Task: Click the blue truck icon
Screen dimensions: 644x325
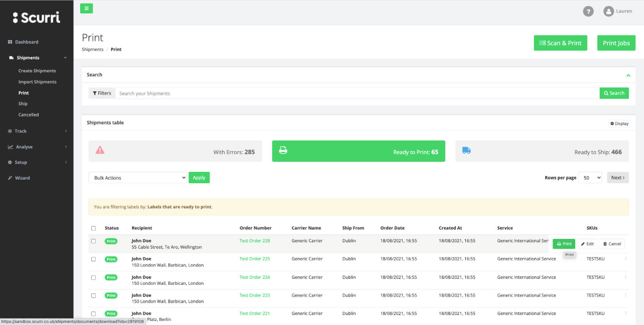Action: click(467, 150)
